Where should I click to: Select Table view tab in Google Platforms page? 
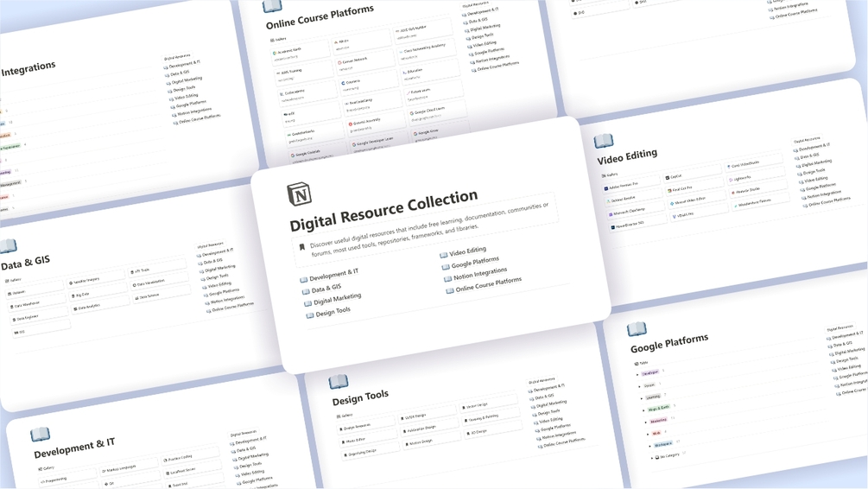pyautogui.click(x=641, y=363)
